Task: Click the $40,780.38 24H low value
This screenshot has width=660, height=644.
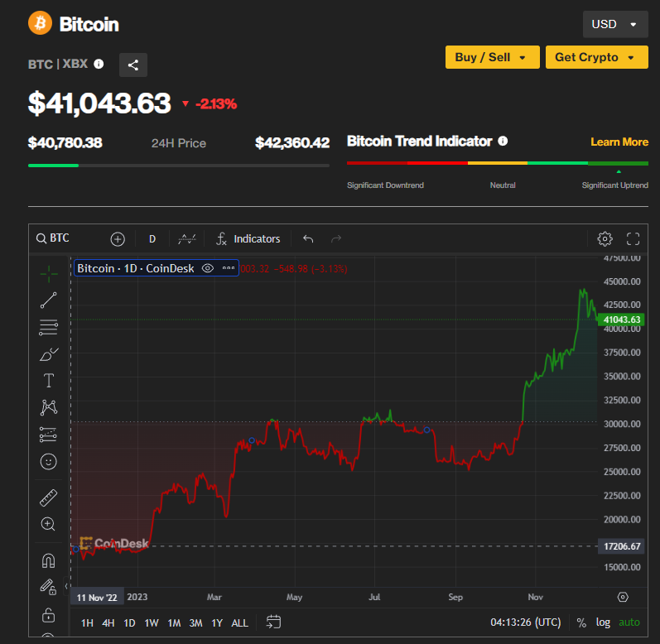Action: pyautogui.click(x=65, y=143)
